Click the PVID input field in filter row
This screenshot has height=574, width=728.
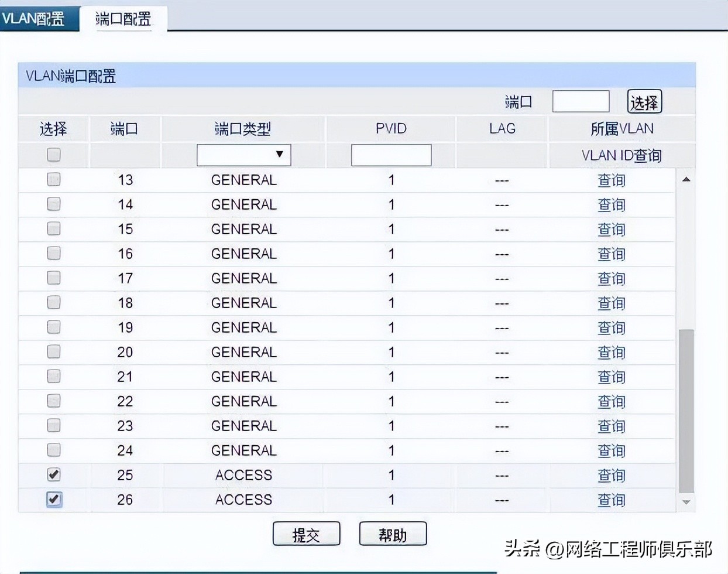click(x=391, y=155)
